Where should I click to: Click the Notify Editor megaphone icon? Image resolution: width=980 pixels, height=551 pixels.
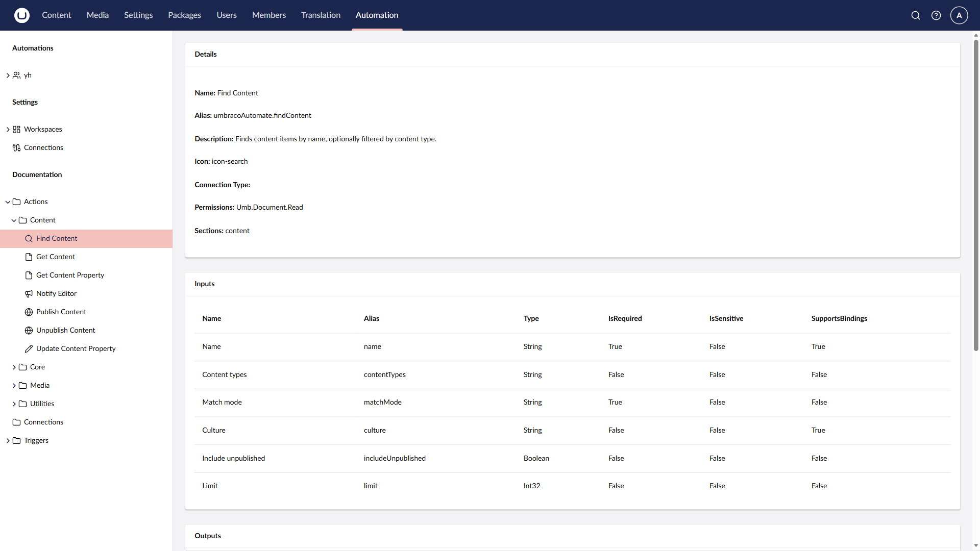click(29, 294)
